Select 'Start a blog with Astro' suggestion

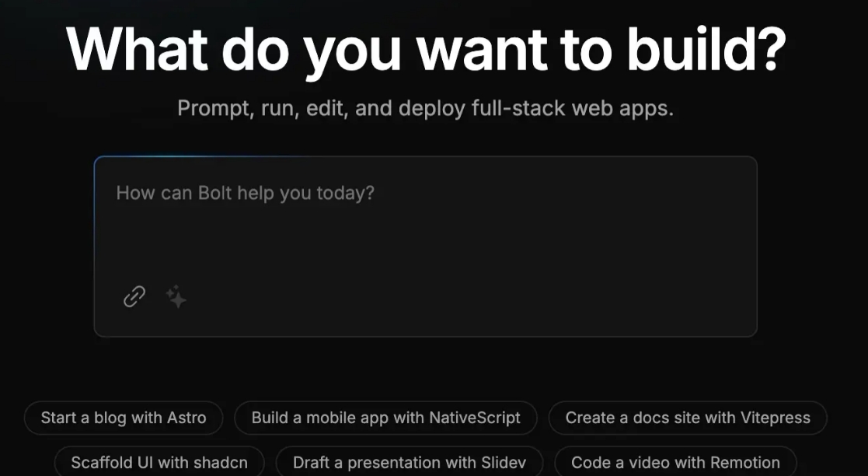[x=124, y=418]
